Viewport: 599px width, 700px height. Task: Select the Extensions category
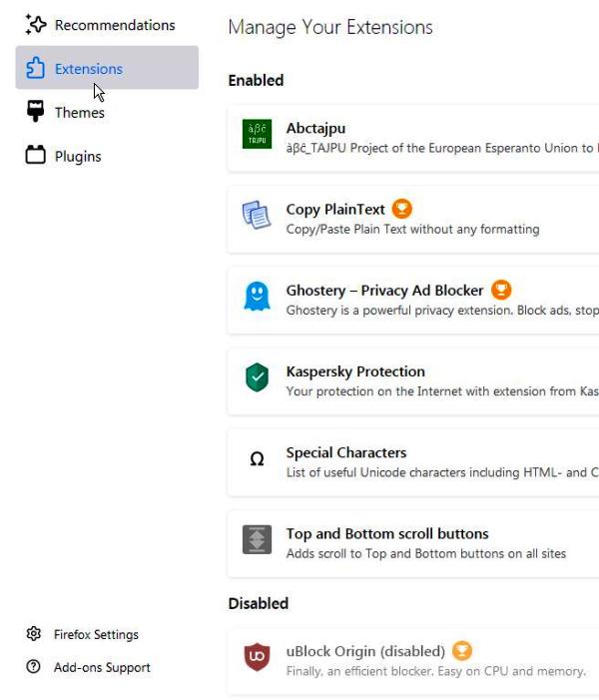tap(107, 68)
